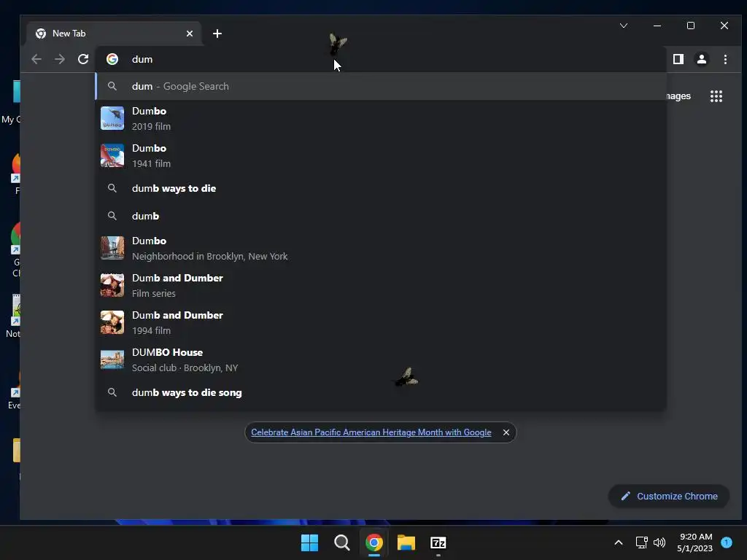Screen dimensions: 747x560
Task: Click the Customize Chrome button
Action: pos(669,496)
